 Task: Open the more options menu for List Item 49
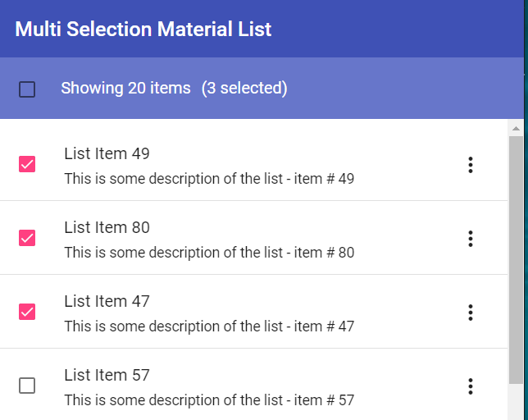coord(471,165)
